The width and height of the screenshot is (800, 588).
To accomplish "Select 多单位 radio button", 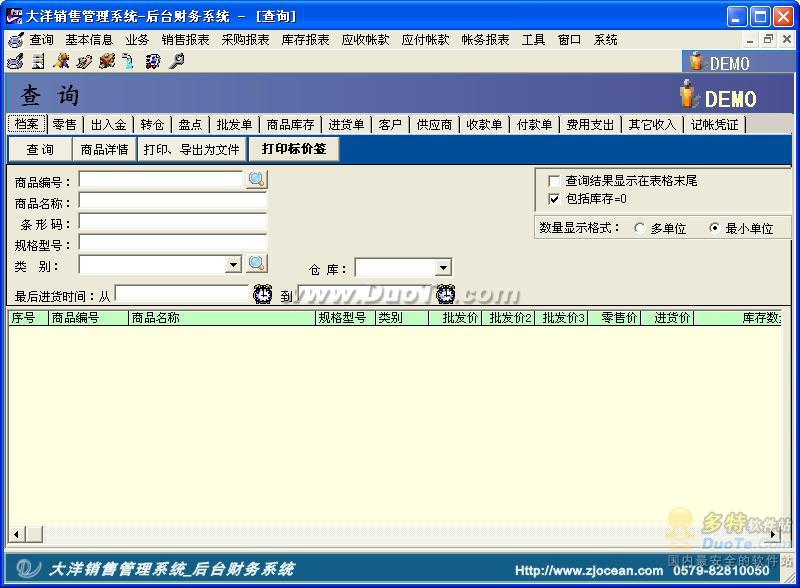I will pos(639,228).
